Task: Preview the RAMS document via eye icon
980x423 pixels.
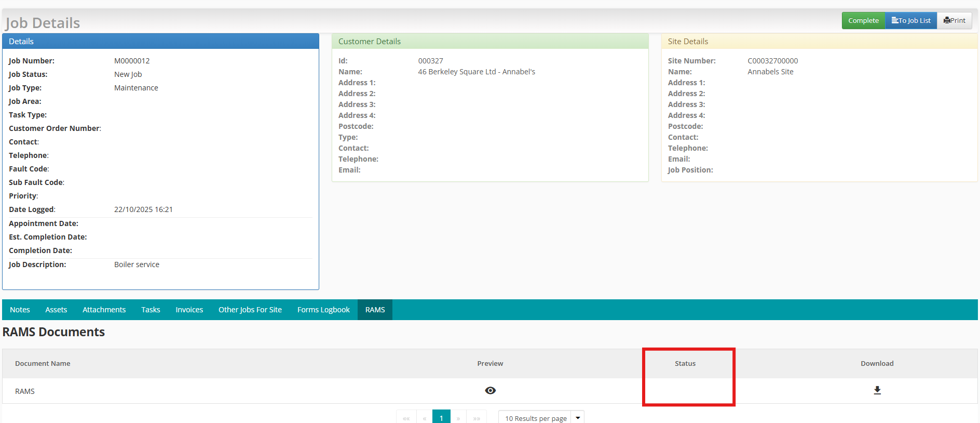Action: [490, 390]
